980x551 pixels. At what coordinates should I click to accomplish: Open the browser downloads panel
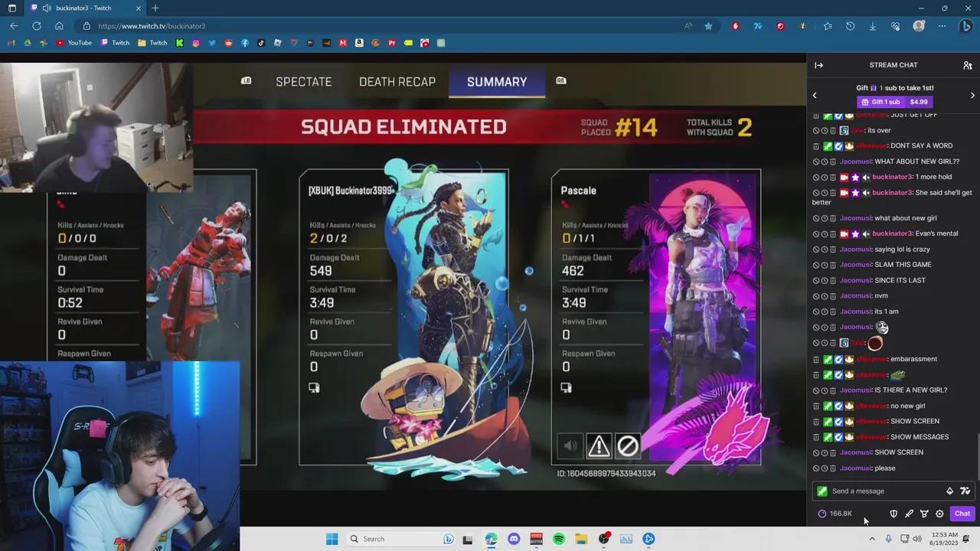872,26
